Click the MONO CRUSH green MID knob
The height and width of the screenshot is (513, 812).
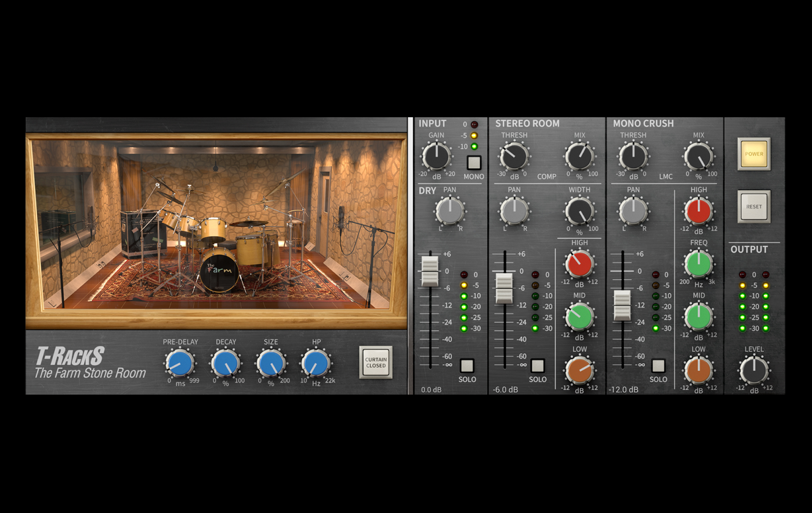pyautogui.click(x=698, y=317)
